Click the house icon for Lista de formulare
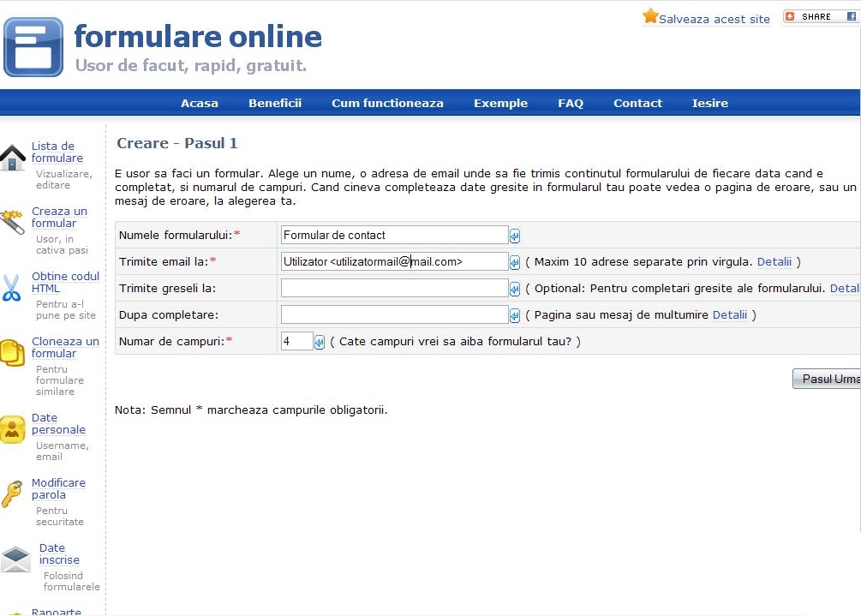861x616 pixels. 13,158
